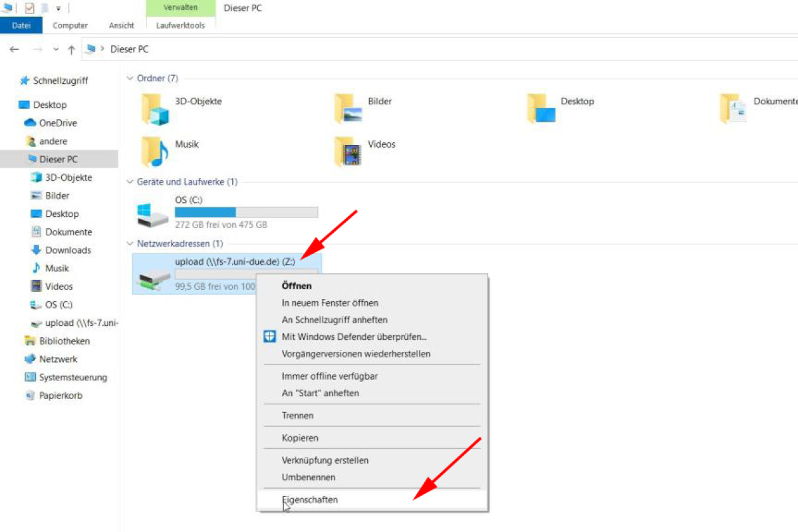
Task: Open the Videos folder icon
Action: coord(348,152)
